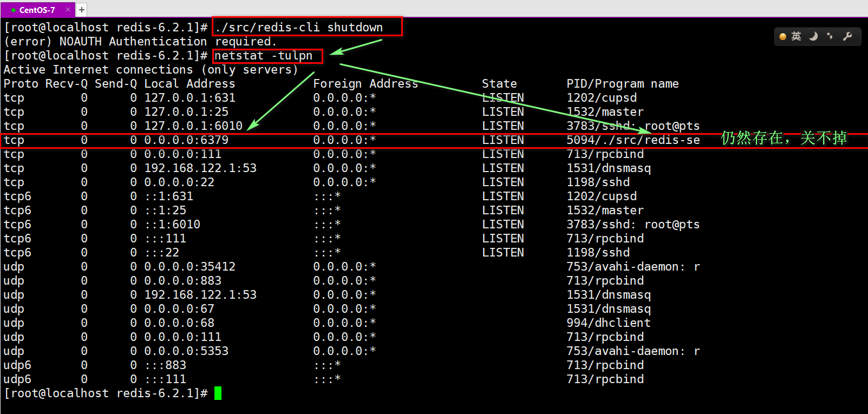Screen dimensions: 868x414
Task: Click udp6 local address :::111
Action: coord(165,379)
